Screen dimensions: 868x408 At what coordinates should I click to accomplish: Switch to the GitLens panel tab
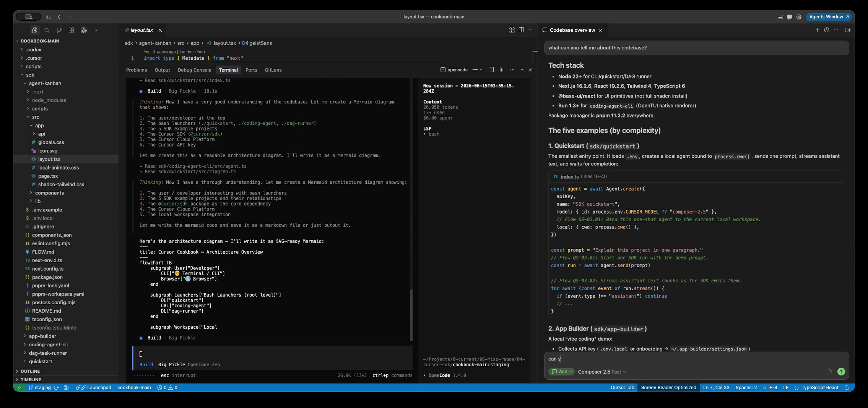click(x=273, y=70)
